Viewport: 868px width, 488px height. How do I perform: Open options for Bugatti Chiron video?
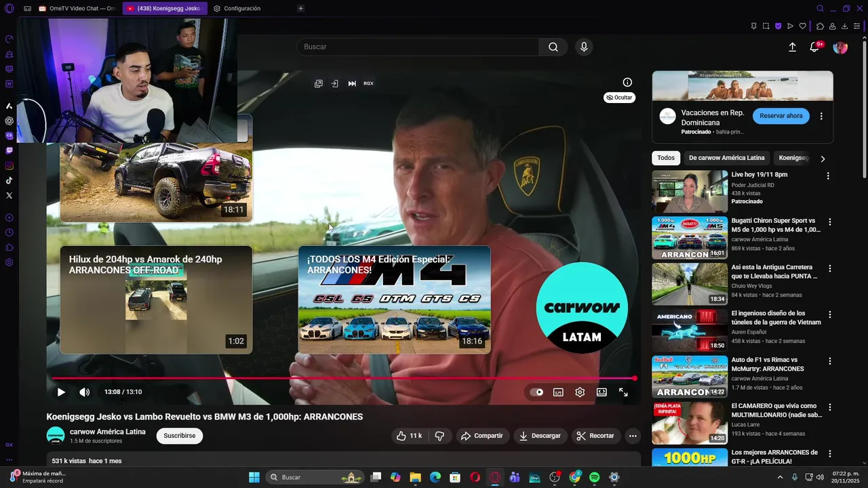click(x=829, y=222)
